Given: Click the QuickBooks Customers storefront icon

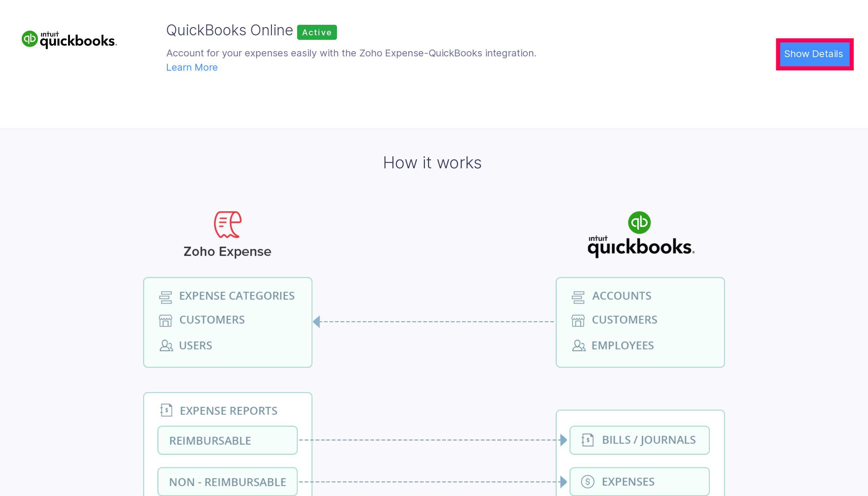Looking at the screenshot, I should point(578,321).
